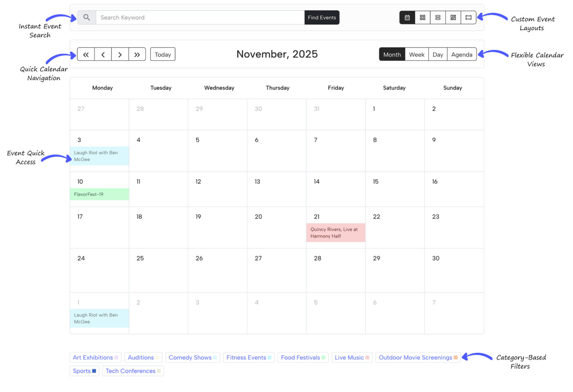Choose the masonry layout icon
Screen dimensions: 573x392
click(x=453, y=17)
